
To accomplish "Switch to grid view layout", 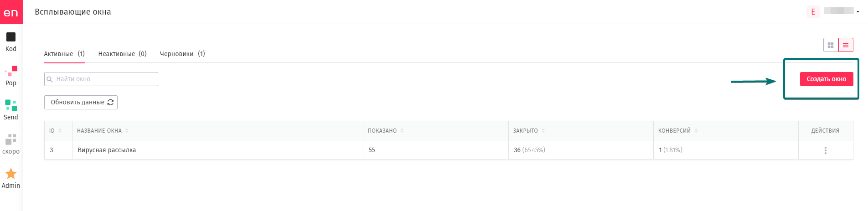I will pos(831,45).
